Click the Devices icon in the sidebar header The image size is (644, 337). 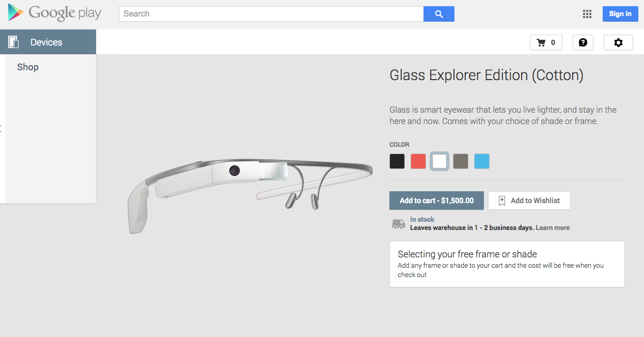click(x=13, y=42)
